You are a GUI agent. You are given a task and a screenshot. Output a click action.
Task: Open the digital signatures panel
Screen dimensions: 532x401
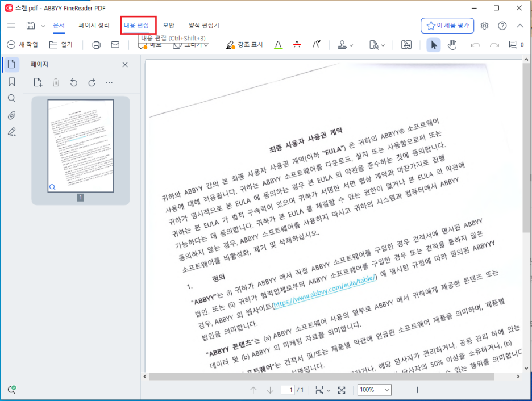click(x=11, y=132)
